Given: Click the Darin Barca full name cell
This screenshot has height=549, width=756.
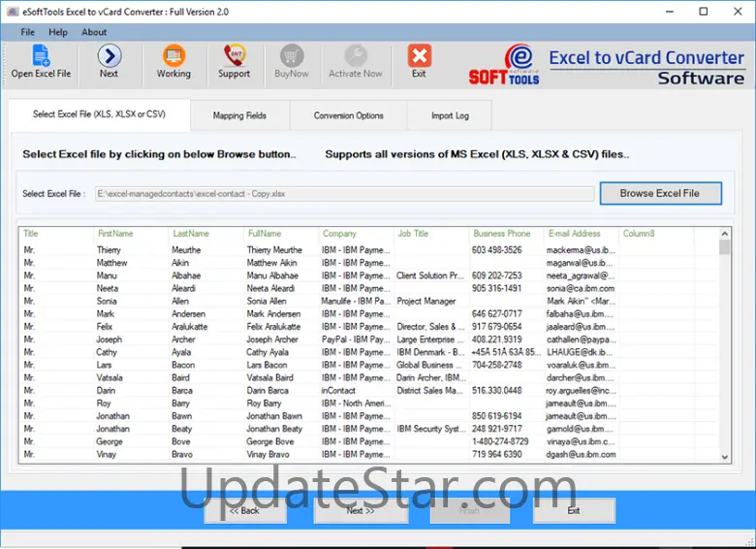Looking at the screenshot, I should tap(268, 390).
